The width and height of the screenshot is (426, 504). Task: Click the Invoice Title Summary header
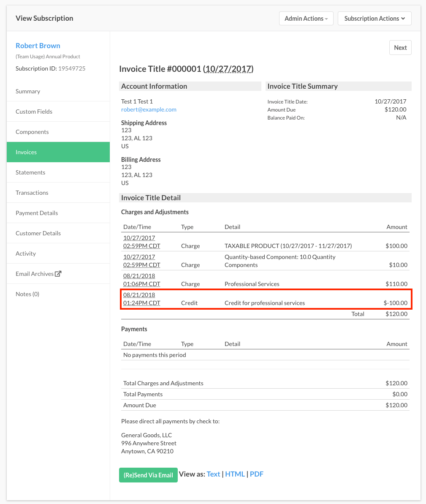(338, 86)
